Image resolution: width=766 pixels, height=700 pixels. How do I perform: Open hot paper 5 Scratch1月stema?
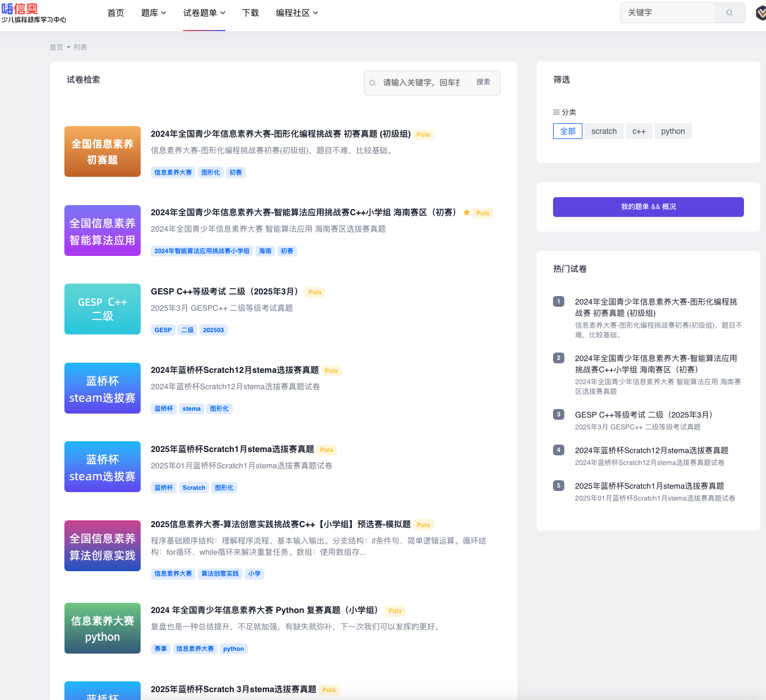coord(649,486)
